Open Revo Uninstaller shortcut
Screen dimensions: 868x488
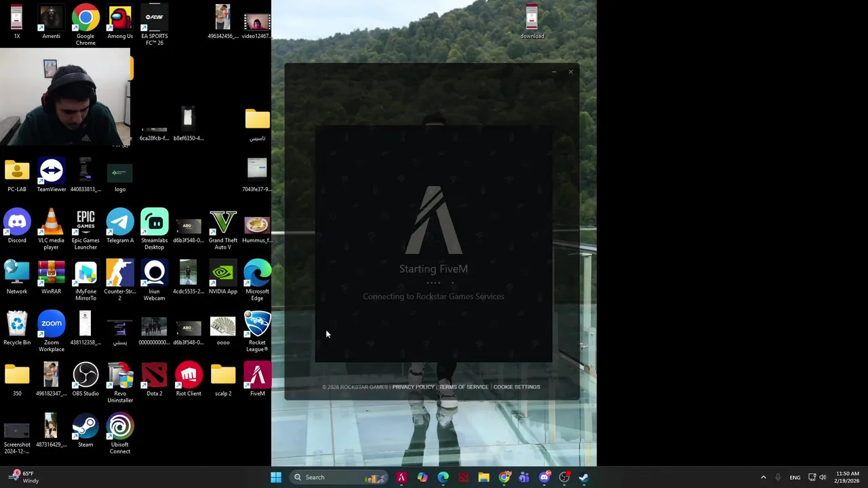(x=120, y=383)
